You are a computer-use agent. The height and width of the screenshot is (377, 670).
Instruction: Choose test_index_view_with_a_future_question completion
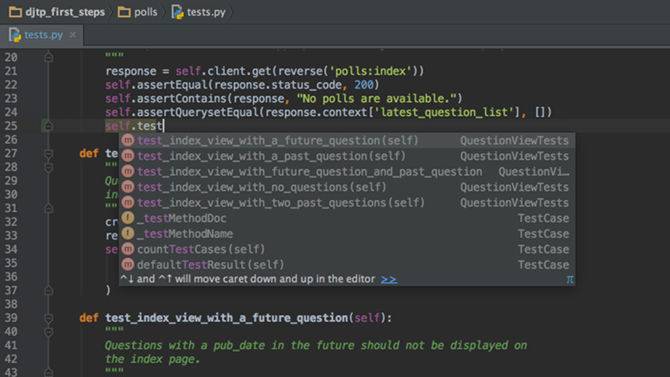pos(347,140)
